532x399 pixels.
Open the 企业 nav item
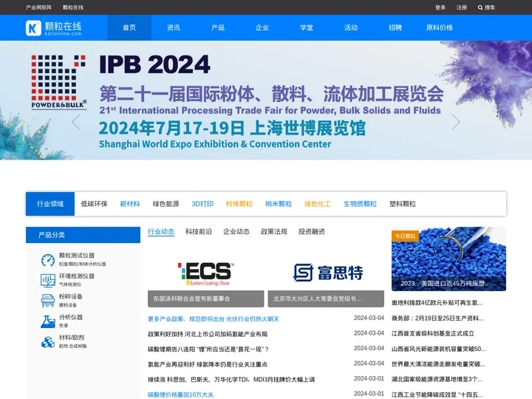262,28
